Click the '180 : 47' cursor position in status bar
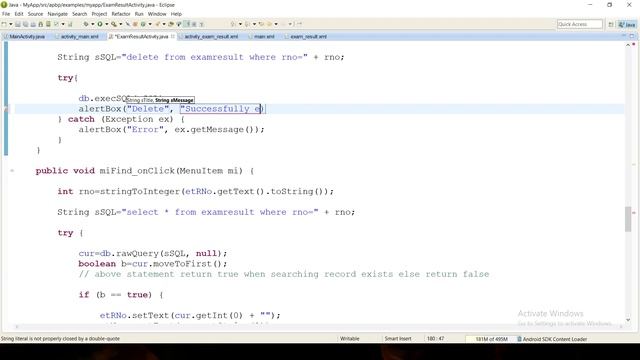Screen dimensions: 640x360 [x=436, y=338]
